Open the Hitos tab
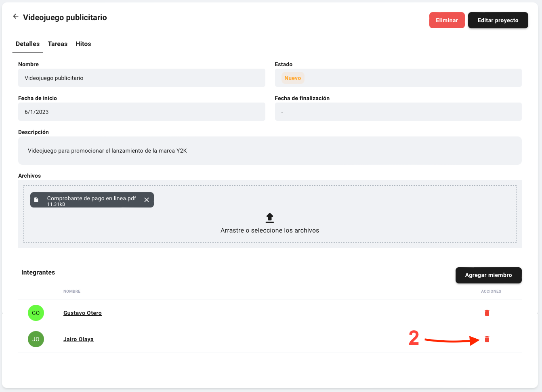Screen dimensions: 542x392 point(83,44)
